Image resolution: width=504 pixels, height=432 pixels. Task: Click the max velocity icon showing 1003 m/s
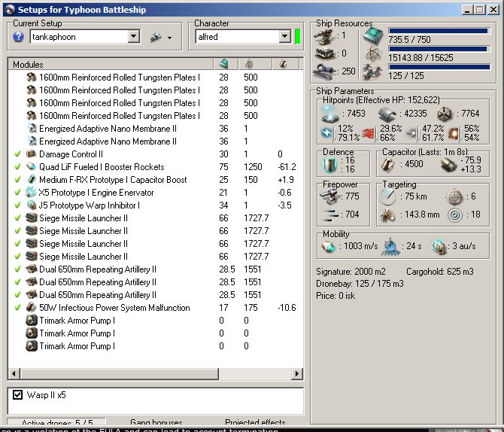click(x=329, y=247)
